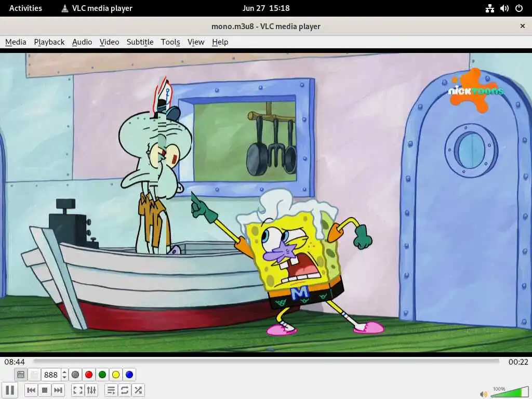Open the Help menu
532x399 pixels.
click(x=220, y=42)
